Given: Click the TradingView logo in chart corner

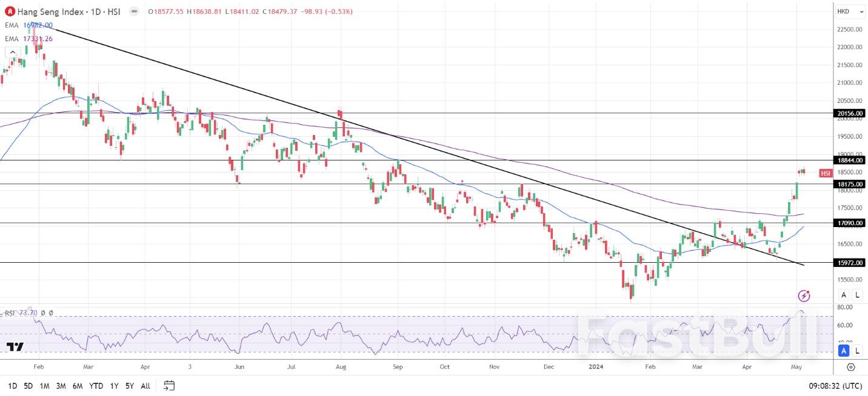Looking at the screenshot, I should coord(16,346).
